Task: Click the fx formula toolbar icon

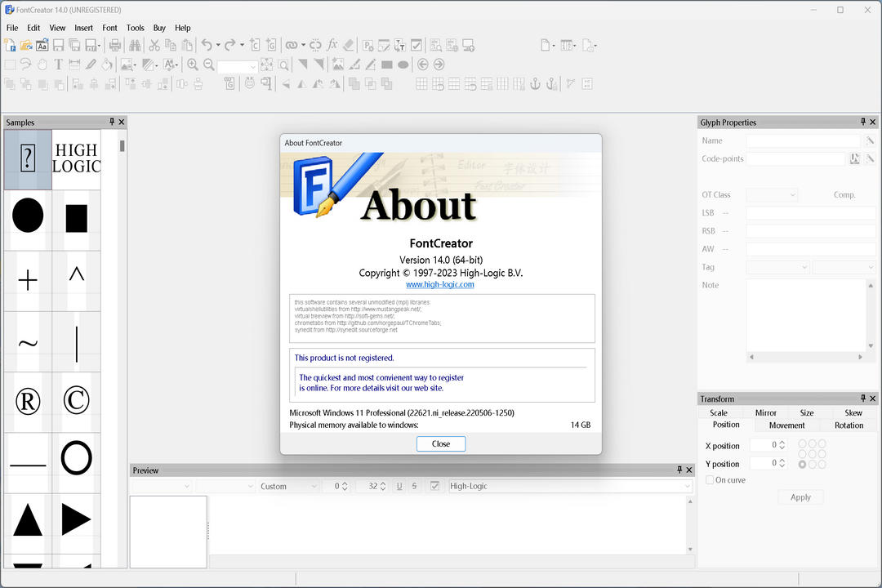Action: (x=332, y=46)
